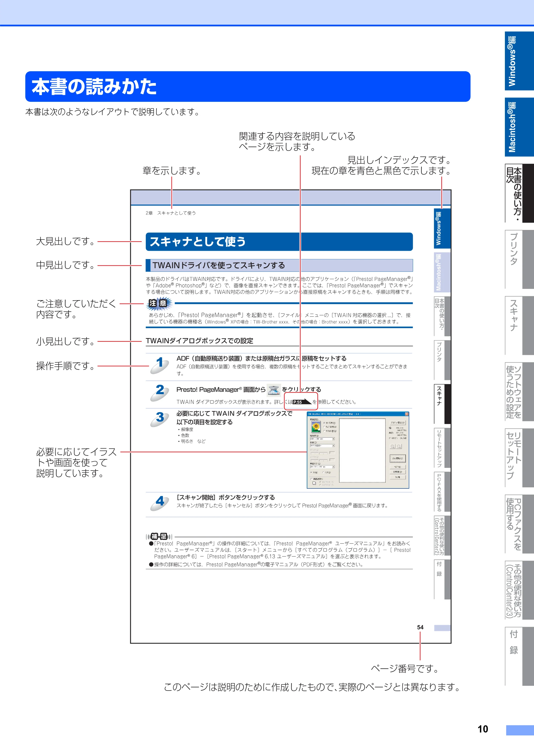Open the ソフトウェアを使うための設定 index tab
Image resolution: width=534 pixels, height=756 pixels.
[x=519, y=392]
